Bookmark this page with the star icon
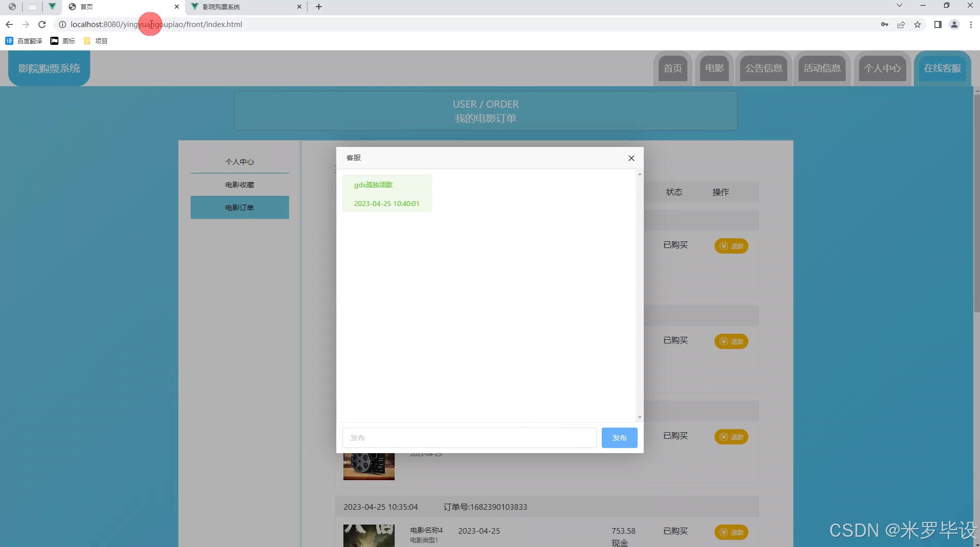This screenshot has width=980, height=547. point(917,24)
